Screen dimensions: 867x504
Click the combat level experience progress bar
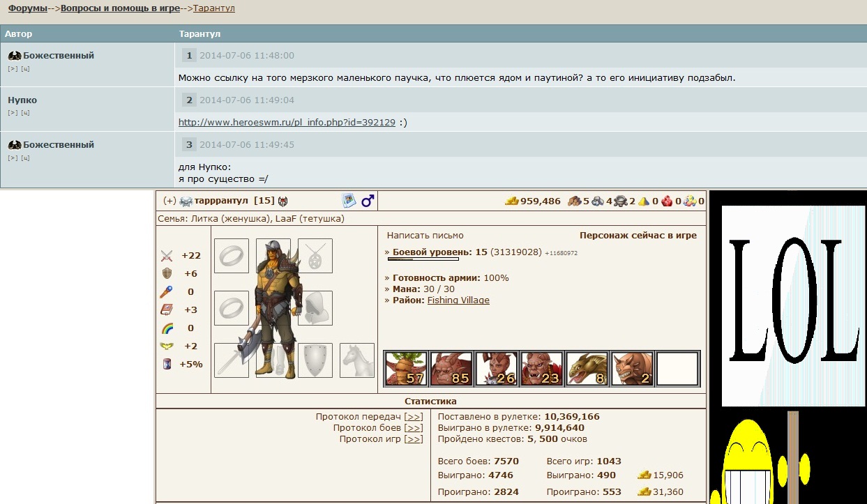coord(425,260)
